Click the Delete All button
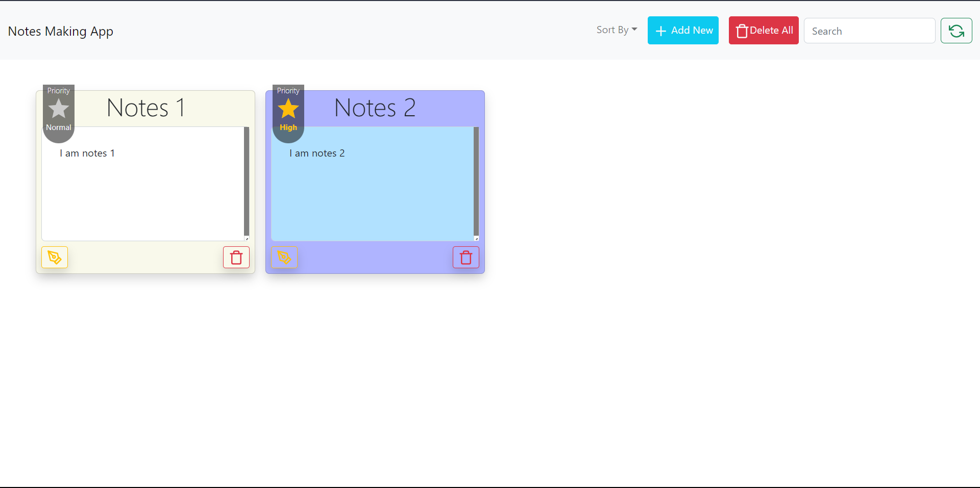Screen dimensions: 980x488 tap(763, 30)
